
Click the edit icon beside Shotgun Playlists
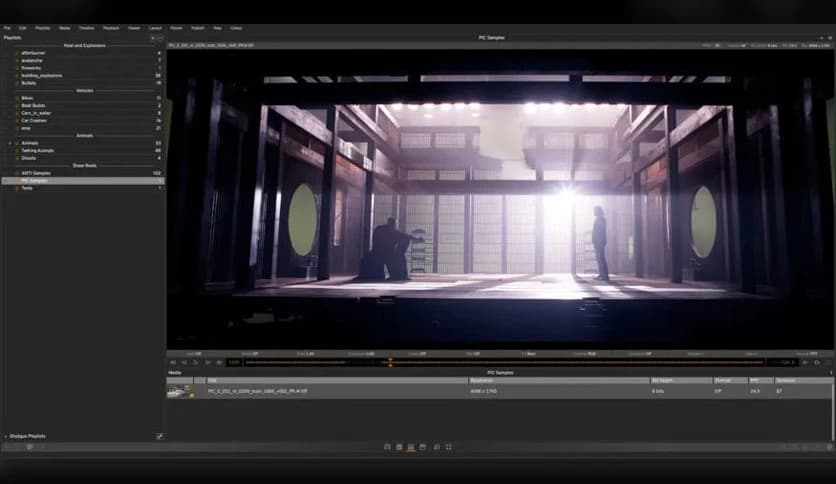click(x=159, y=436)
